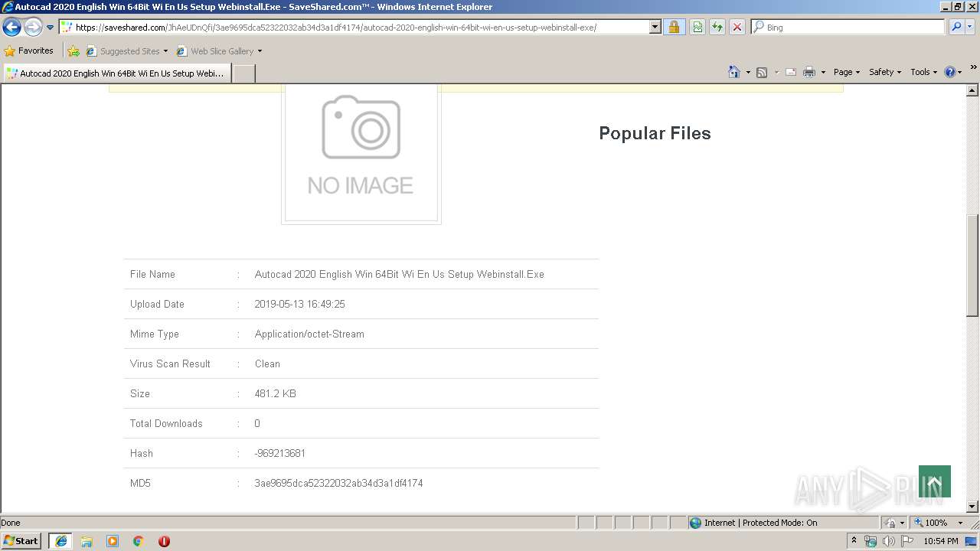Toggle Compatibility View torn-page icon

tap(697, 28)
